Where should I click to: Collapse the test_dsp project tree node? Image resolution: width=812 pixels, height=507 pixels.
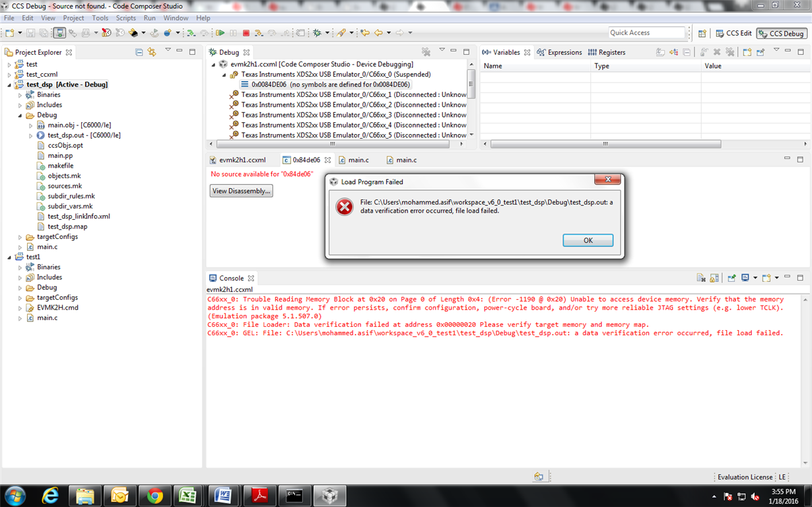(x=9, y=84)
